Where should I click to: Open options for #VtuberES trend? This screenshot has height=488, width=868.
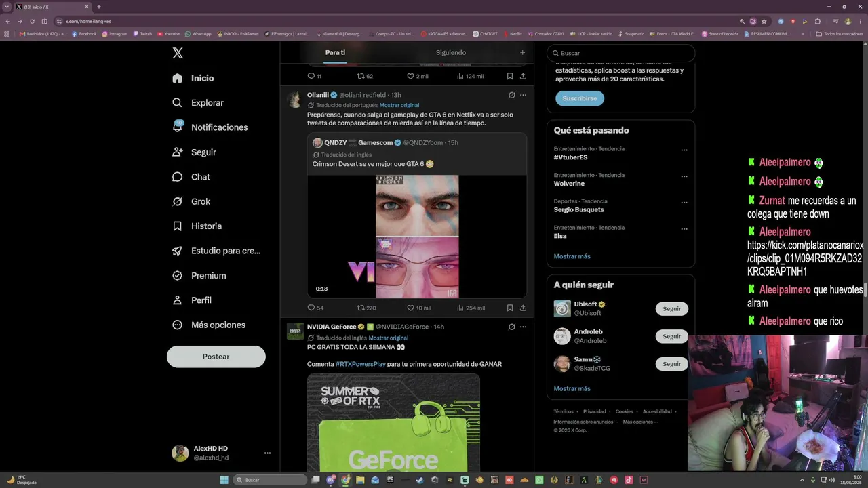[x=684, y=150]
